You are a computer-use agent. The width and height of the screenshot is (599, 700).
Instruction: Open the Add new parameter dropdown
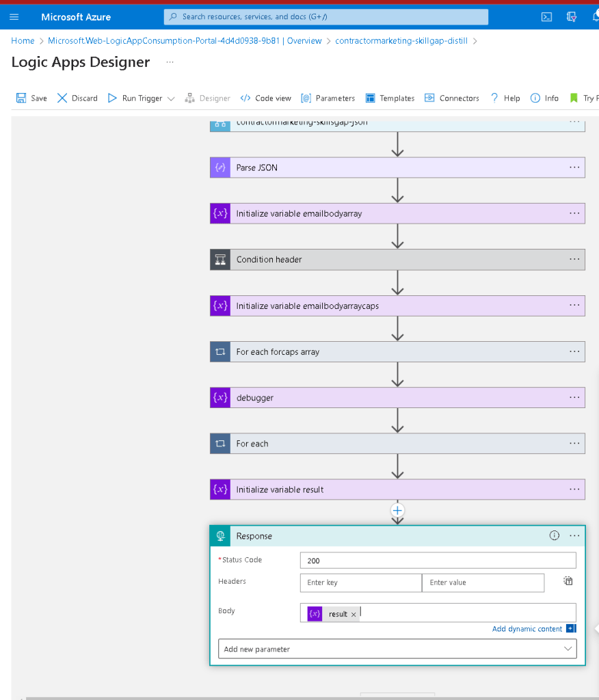pos(397,649)
